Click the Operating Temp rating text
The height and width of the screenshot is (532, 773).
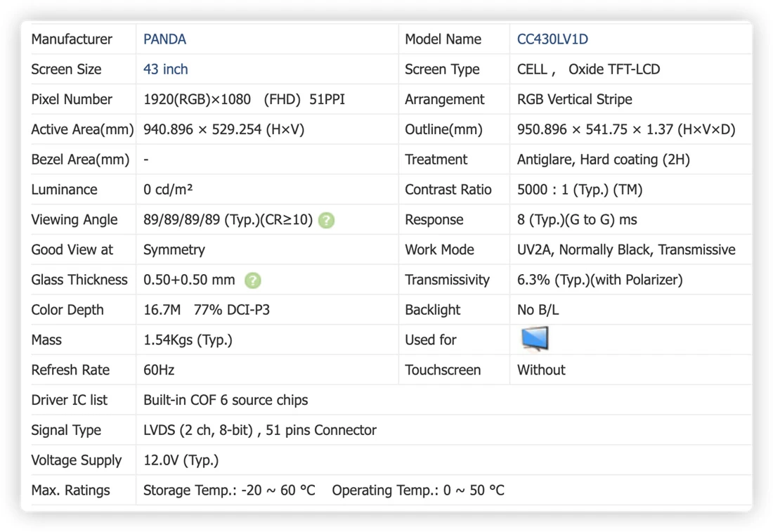pos(418,491)
